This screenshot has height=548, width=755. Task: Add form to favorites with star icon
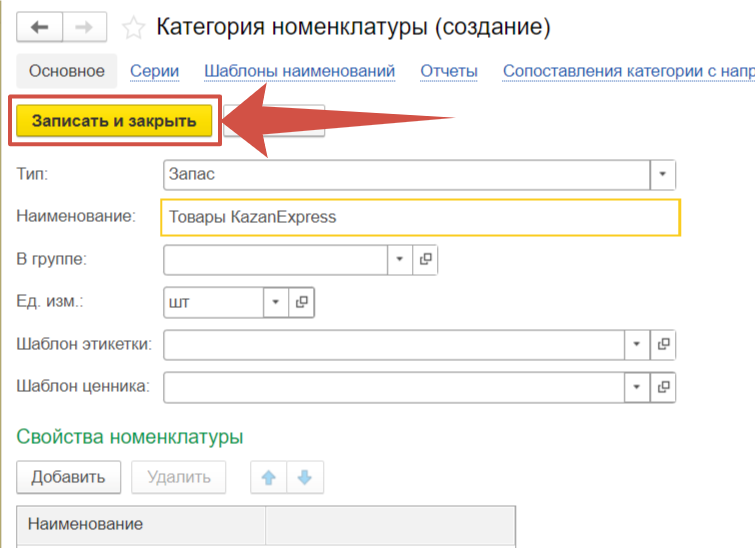point(133,27)
